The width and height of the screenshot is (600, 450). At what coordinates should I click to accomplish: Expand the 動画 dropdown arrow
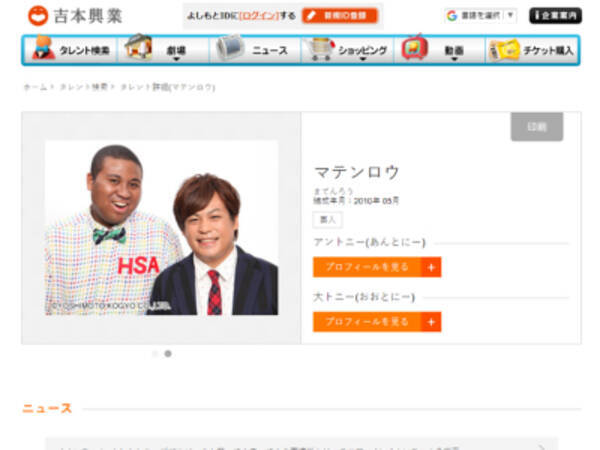454,59
